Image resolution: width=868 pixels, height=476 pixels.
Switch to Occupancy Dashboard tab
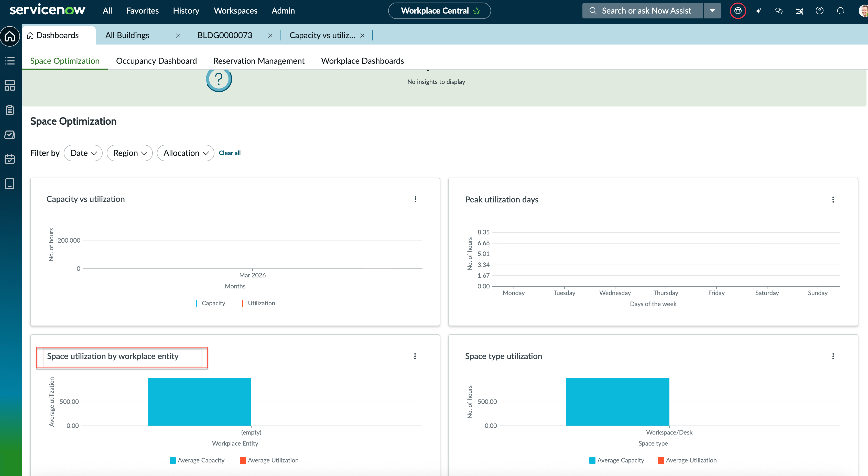(156, 61)
